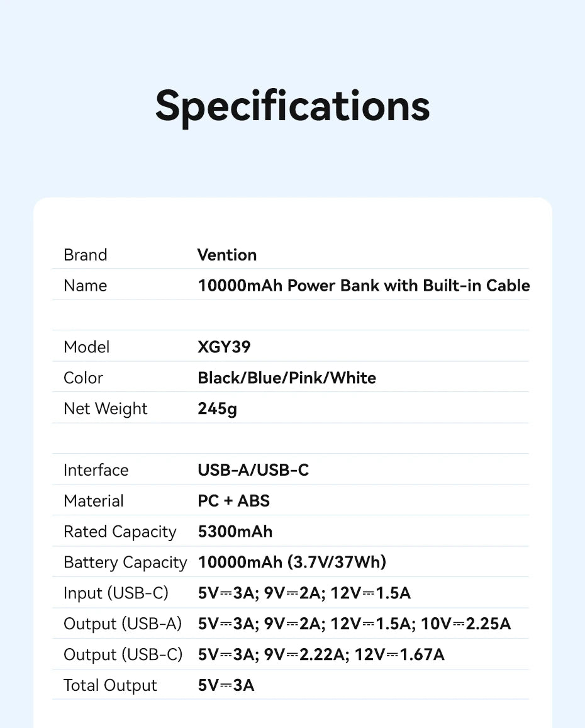Click the Color row label
The height and width of the screenshot is (728, 585).
[x=83, y=378]
